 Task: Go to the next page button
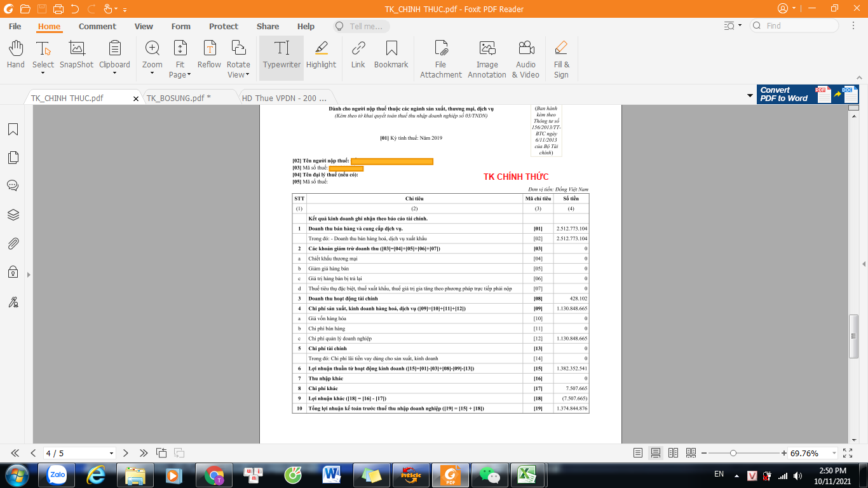[126, 453]
